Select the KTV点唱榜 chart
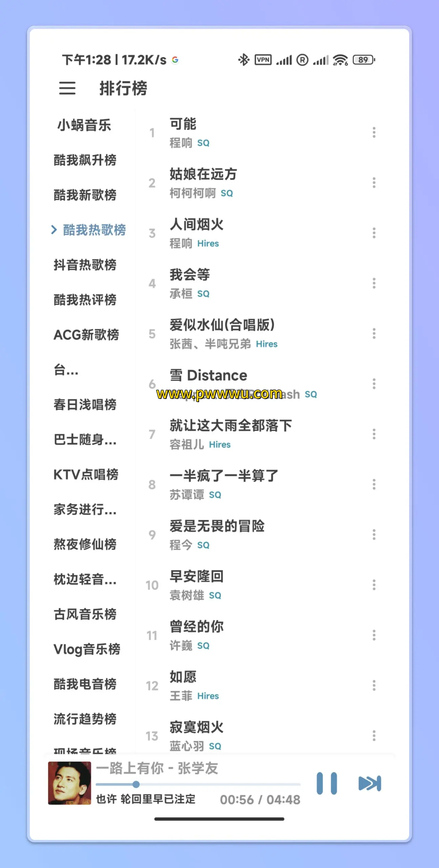The width and height of the screenshot is (439, 868). click(x=86, y=474)
